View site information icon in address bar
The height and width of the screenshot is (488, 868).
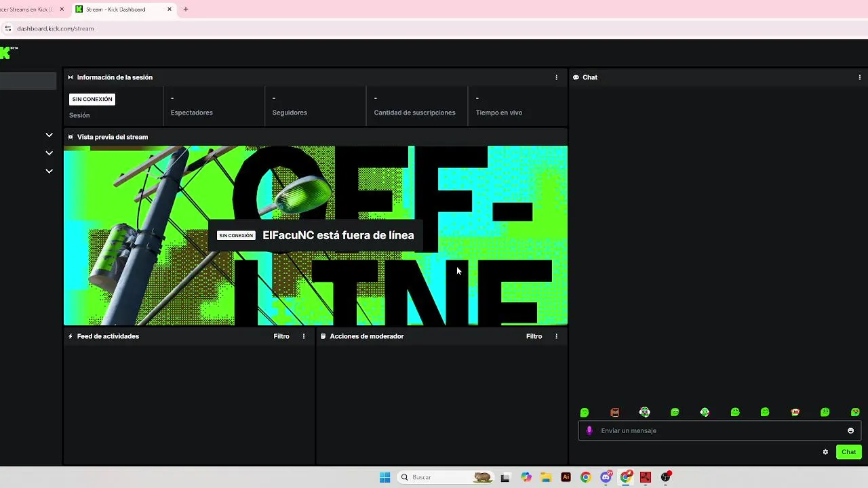8,28
